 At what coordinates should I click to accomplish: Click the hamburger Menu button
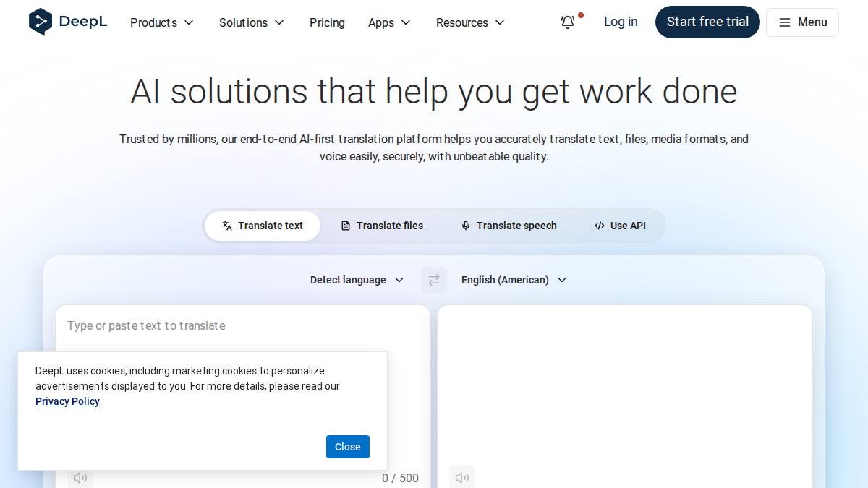click(802, 22)
